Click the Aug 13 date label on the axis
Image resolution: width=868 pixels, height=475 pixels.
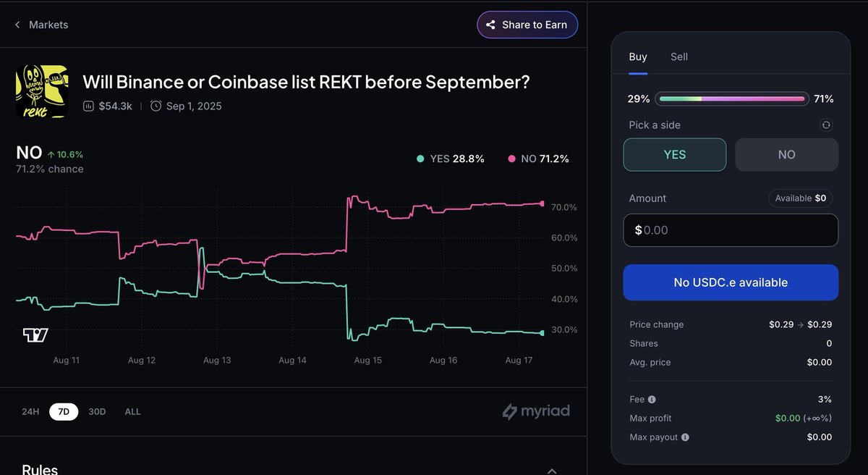click(x=217, y=360)
